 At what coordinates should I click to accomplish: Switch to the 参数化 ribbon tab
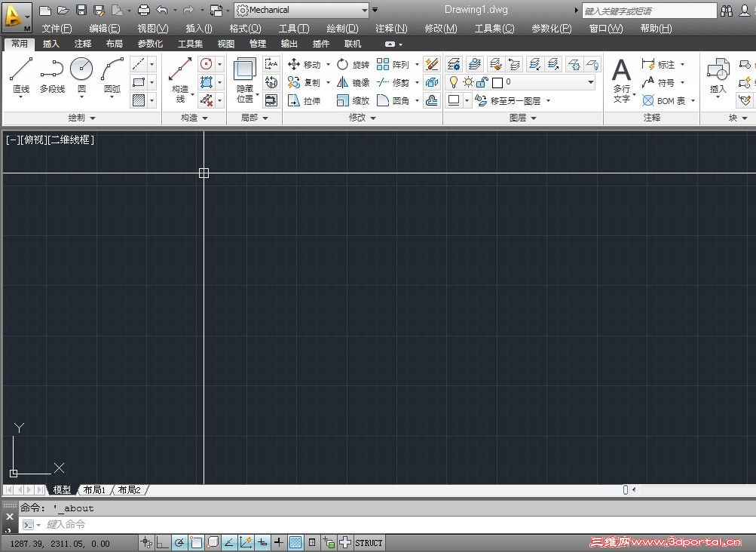coord(150,44)
